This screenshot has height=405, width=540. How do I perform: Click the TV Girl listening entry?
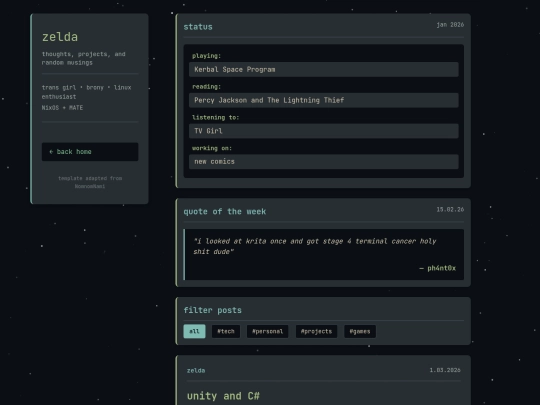324,131
